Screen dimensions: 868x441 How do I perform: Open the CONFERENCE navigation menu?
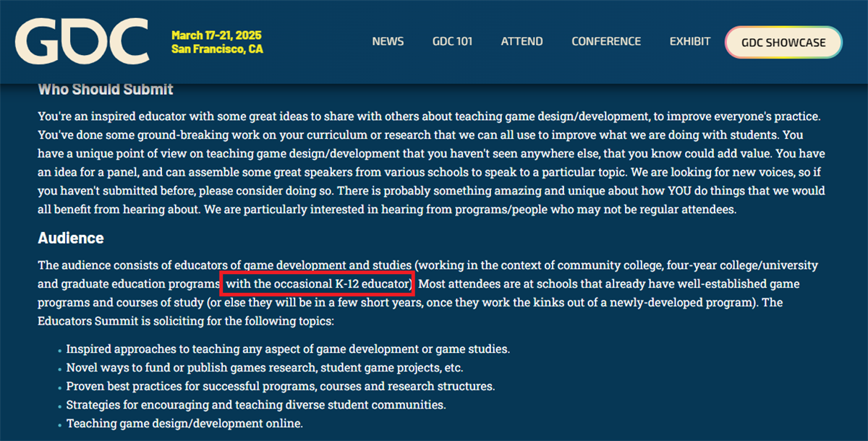point(606,41)
